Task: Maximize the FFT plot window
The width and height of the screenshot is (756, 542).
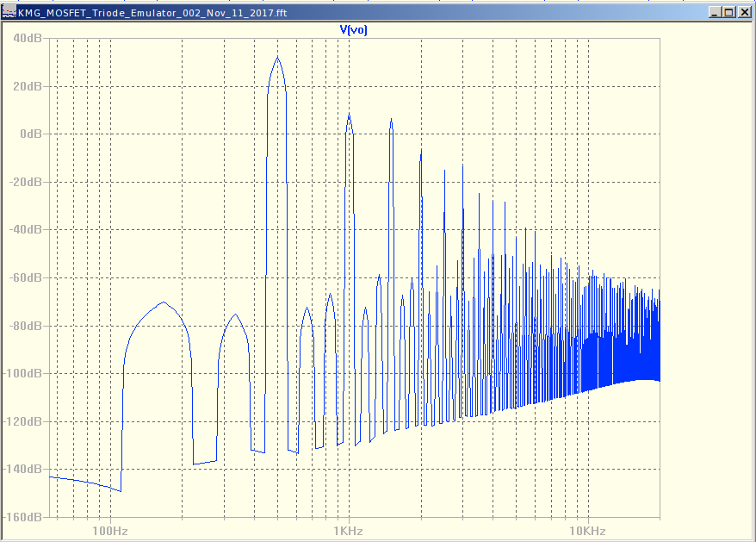Action: [729, 13]
